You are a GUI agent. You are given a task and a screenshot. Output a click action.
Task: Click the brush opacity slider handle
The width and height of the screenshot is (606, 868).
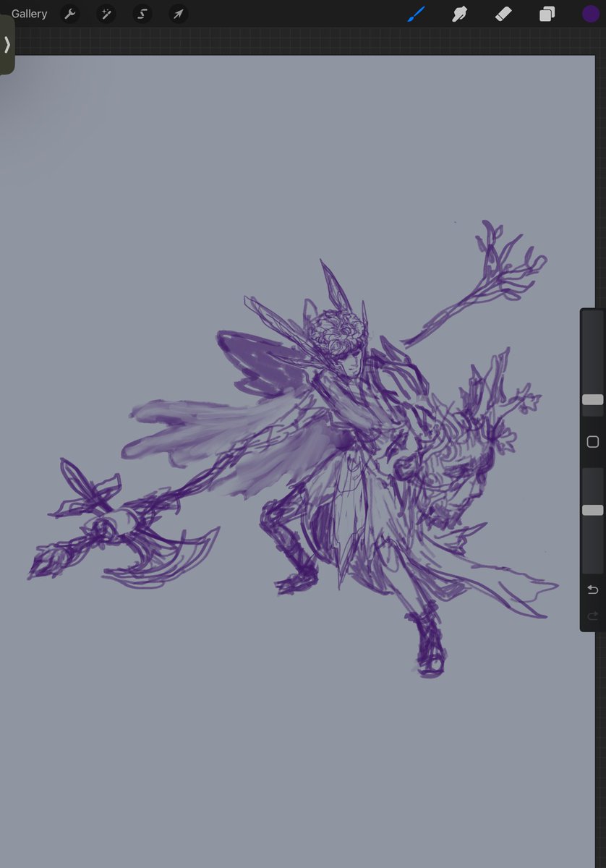click(593, 510)
